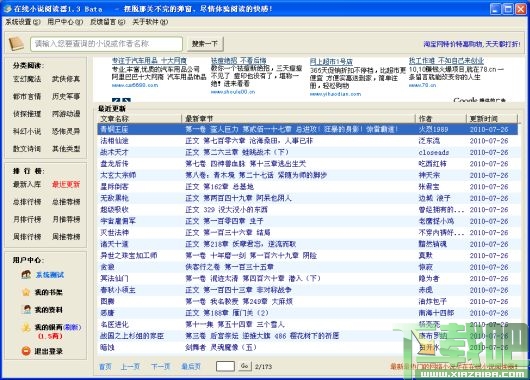This screenshot has height=380, width=530.
Task: Click the Go button next to page box
Action: pyautogui.click(x=244, y=366)
